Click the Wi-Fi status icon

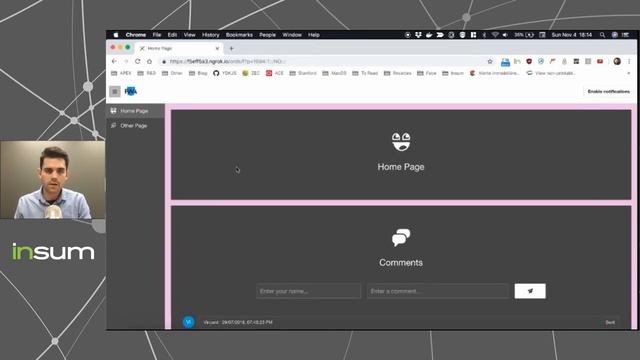tap(495, 35)
